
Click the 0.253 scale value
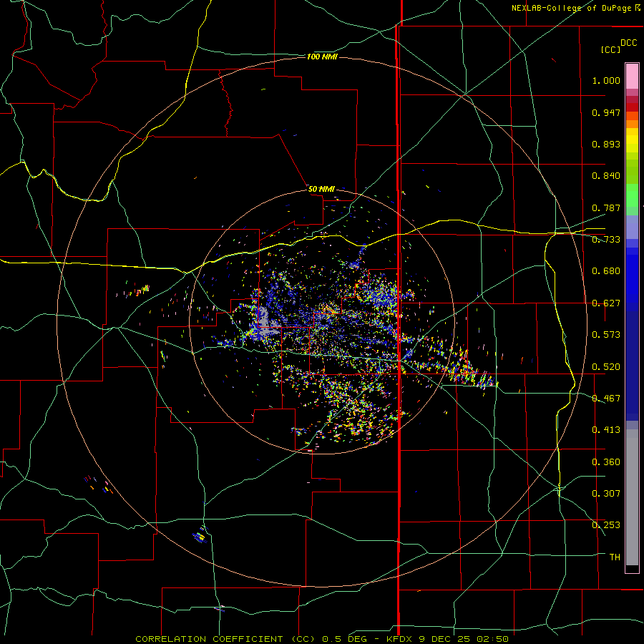[606, 525]
